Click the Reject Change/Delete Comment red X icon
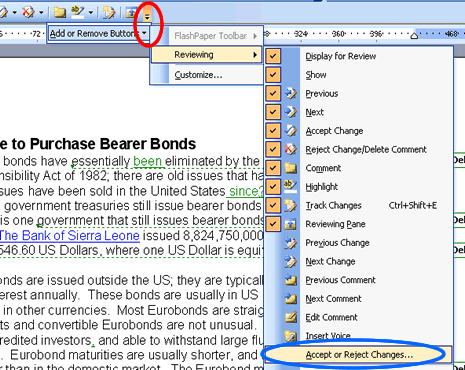The image size is (465, 370). coord(291,149)
